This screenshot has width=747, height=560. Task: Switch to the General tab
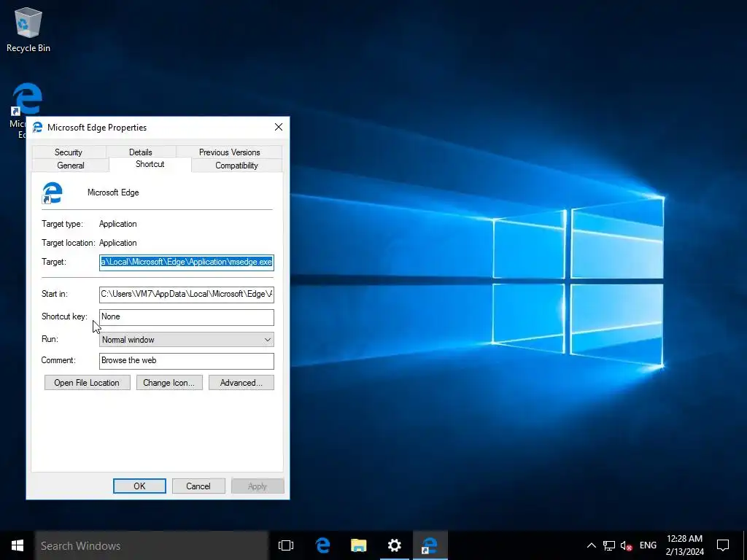(71, 166)
